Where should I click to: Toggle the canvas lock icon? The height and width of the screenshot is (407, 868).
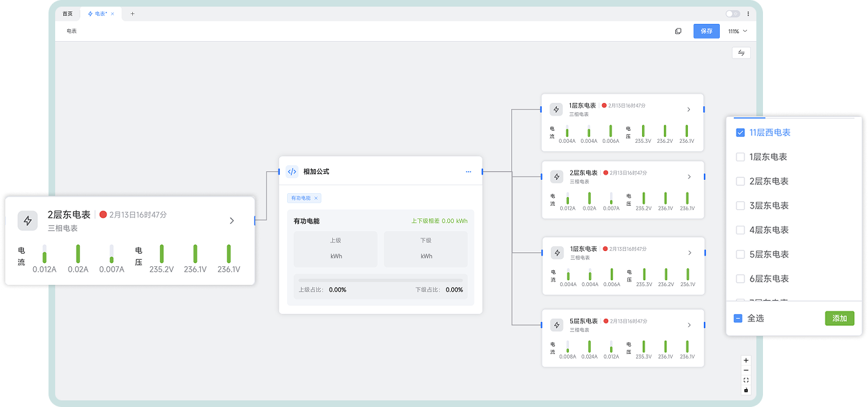(x=746, y=390)
